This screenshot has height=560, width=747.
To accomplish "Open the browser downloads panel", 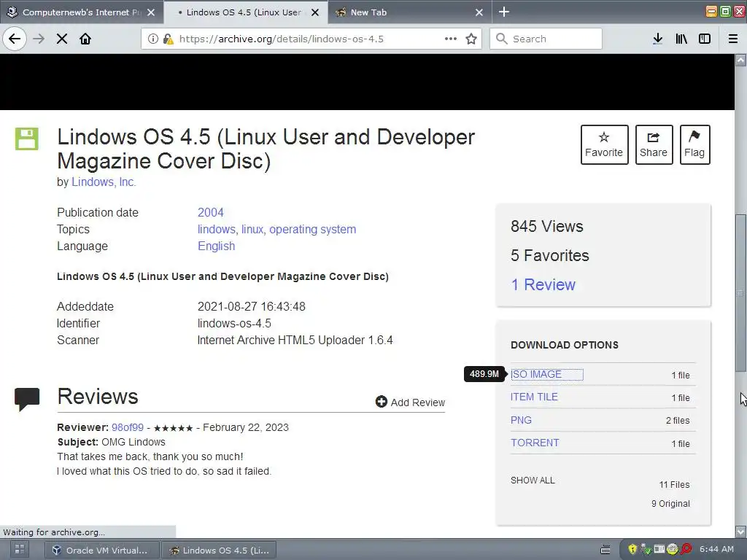I will click(x=657, y=39).
